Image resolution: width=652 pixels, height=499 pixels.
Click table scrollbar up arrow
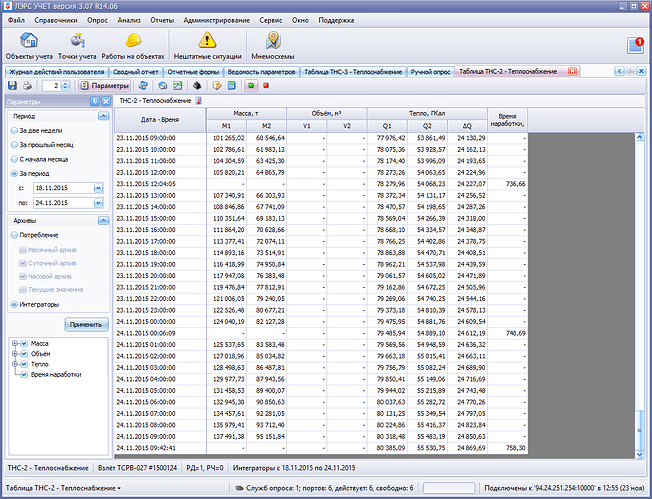tap(640, 137)
